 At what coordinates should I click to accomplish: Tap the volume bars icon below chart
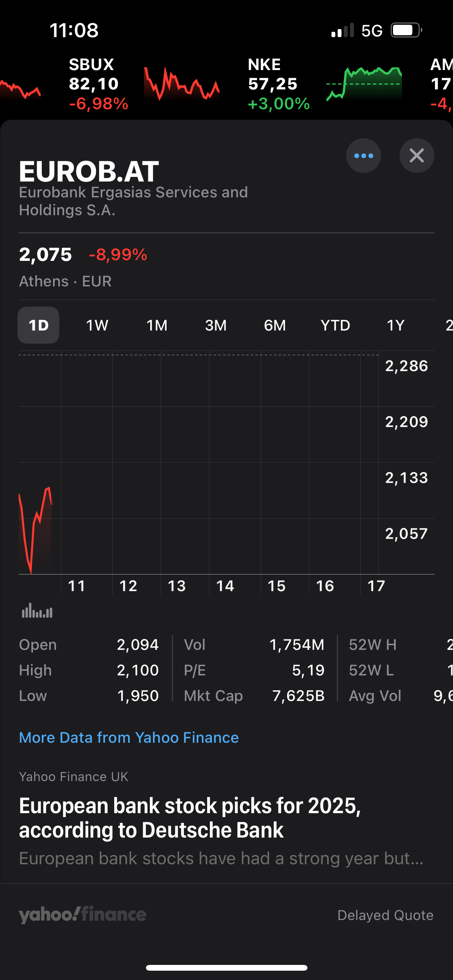click(37, 612)
